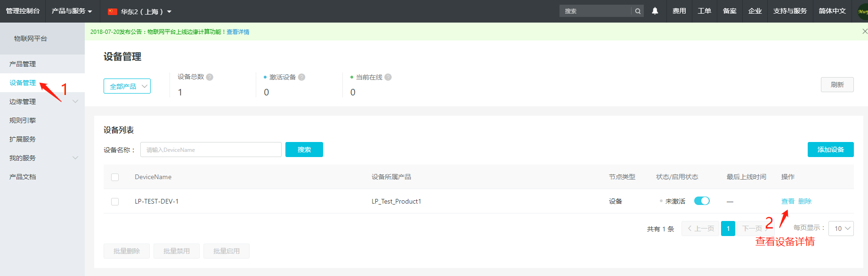
Task: Click the search magnifier icon in top bar
Action: [x=638, y=11]
